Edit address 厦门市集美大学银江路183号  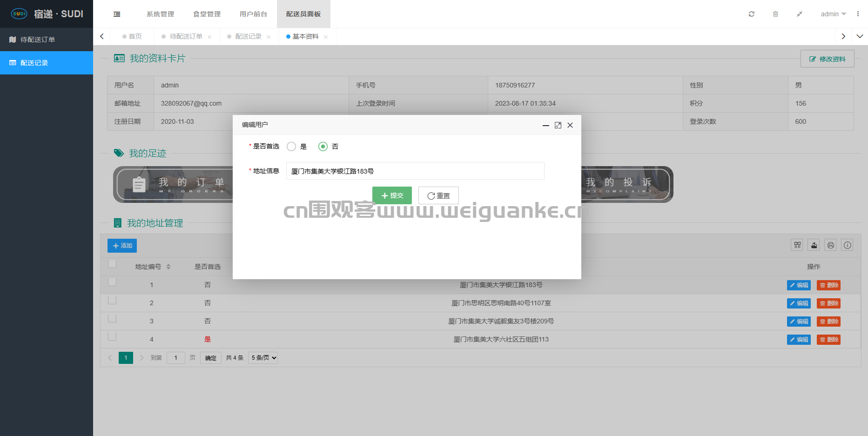tap(799, 285)
